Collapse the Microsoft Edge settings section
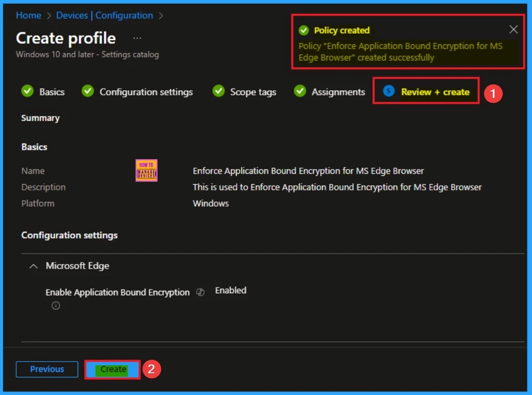This screenshot has width=532, height=395. click(x=33, y=267)
